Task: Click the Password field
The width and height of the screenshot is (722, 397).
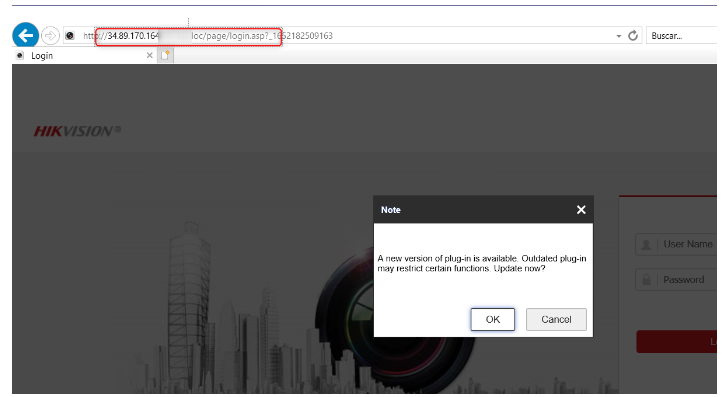Action: pos(676,280)
